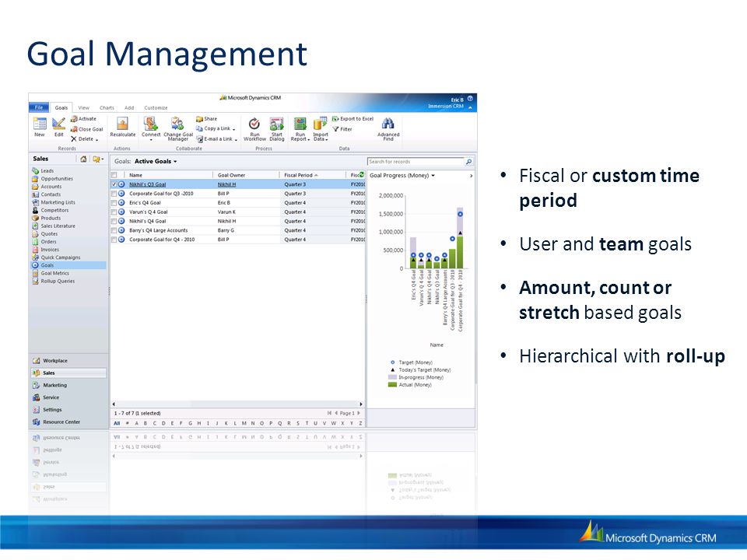The height and width of the screenshot is (560, 747).
Task: Click the Home icon beside Sales
Action: click(83, 159)
